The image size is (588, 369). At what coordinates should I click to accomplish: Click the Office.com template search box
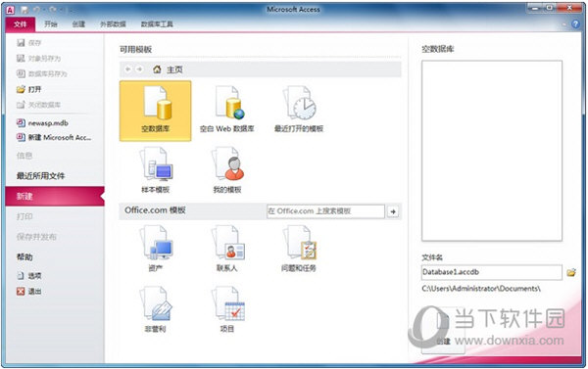coord(325,211)
